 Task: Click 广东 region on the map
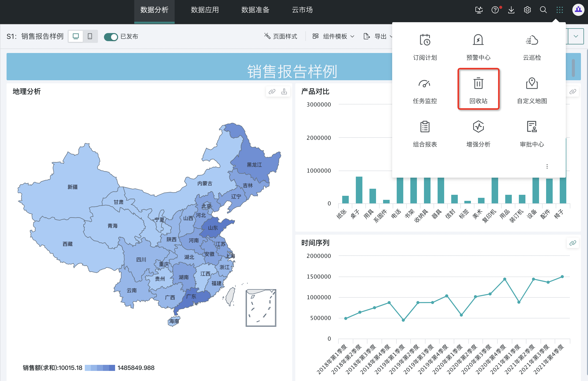pos(191,296)
